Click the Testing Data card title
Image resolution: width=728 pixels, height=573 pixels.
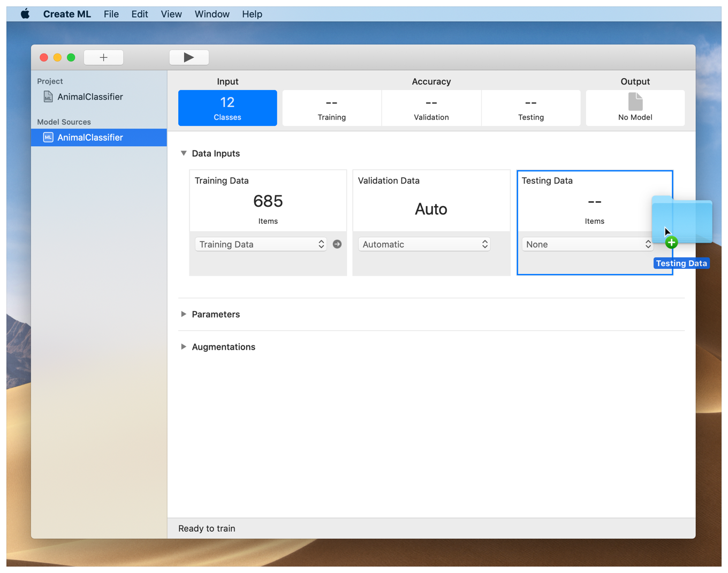[547, 181]
